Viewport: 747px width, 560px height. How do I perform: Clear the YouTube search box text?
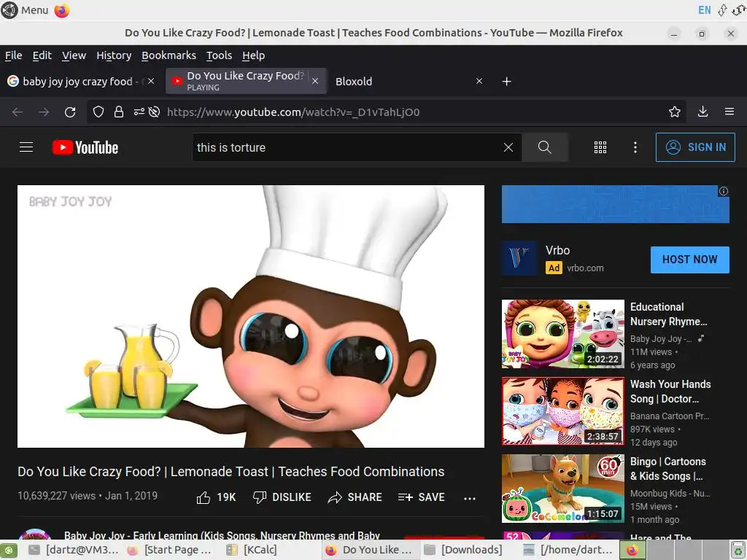click(x=508, y=147)
